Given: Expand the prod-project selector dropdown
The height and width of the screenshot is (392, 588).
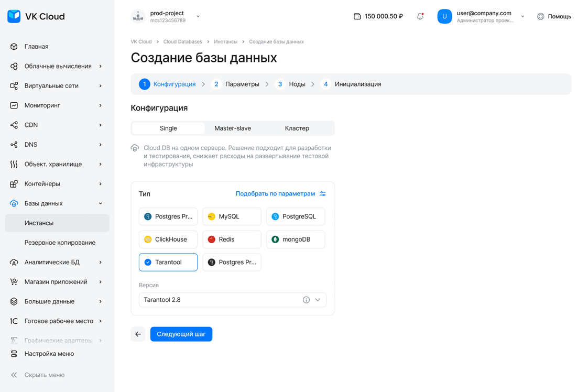Looking at the screenshot, I should coord(198,16).
